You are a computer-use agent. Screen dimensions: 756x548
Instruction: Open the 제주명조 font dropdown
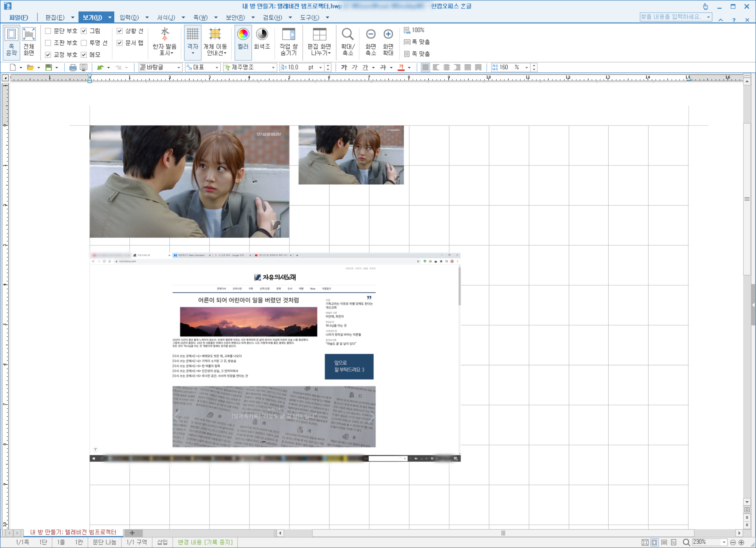coord(273,68)
